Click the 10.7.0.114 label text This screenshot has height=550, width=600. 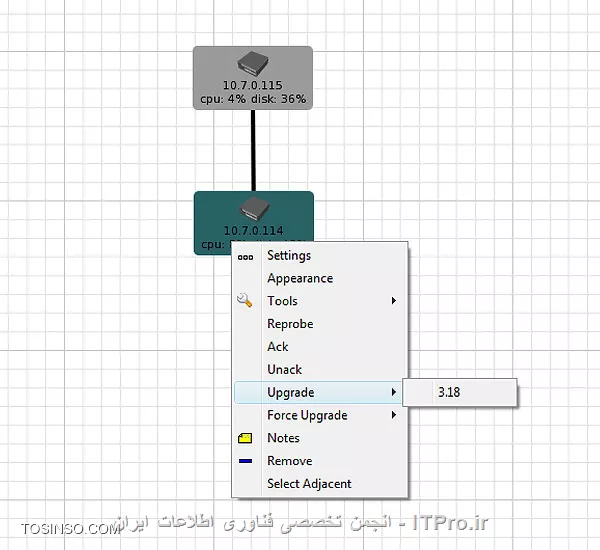254,230
